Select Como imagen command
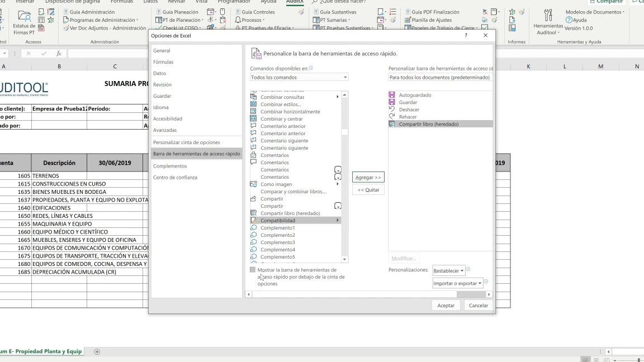The height and width of the screenshot is (362, 644). (295, 184)
